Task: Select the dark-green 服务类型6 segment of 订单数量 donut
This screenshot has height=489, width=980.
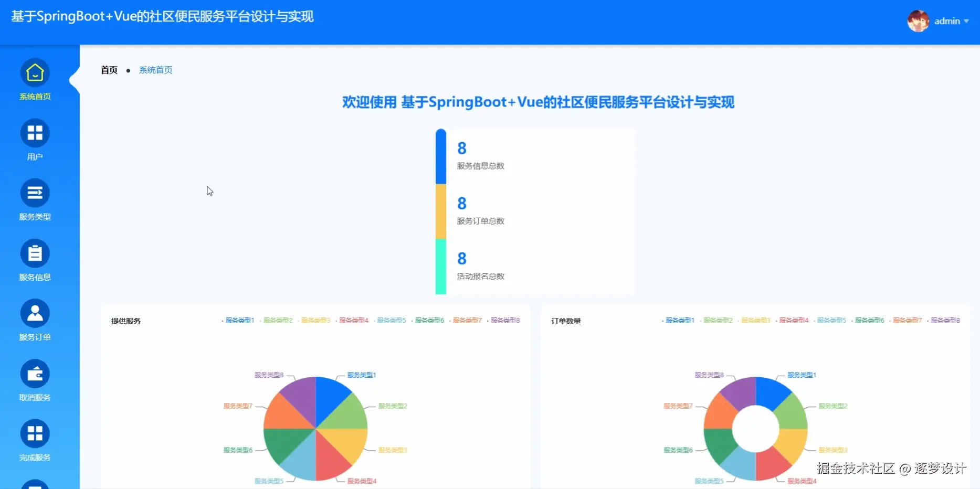Action: [x=721, y=443]
